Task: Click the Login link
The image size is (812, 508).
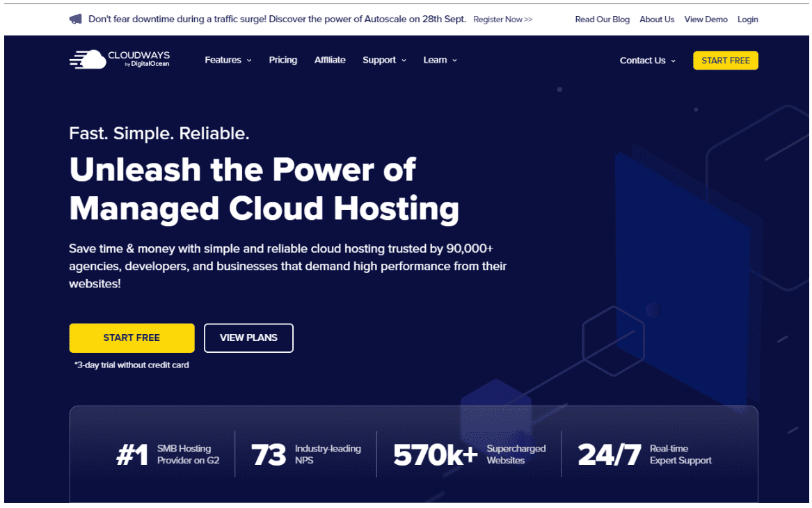Action: 748,19
